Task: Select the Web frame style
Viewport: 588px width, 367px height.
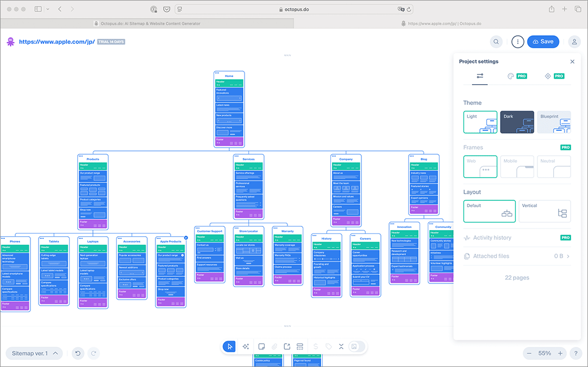Action: [x=480, y=167]
